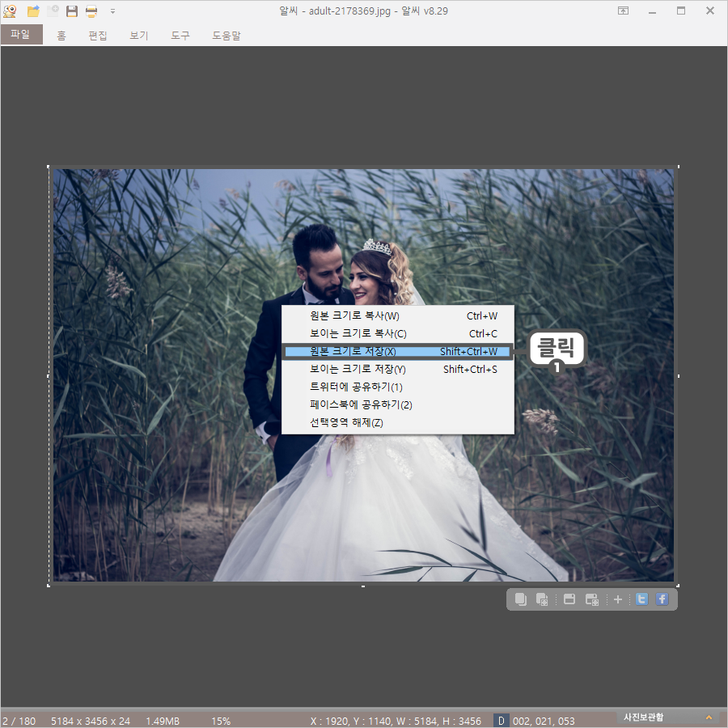The height and width of the screenshot is (728, 728).
Task: Choose 보이는 크기로 복사(C) menu entry
Action: pyautogui.click(x=398, y=333)
